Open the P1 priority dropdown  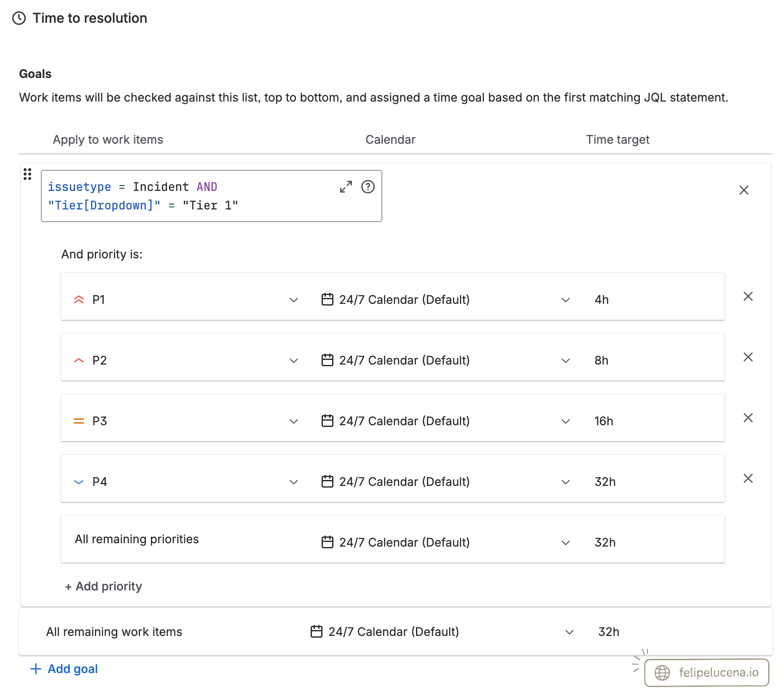pyautogui.click(x=186, y=300)
